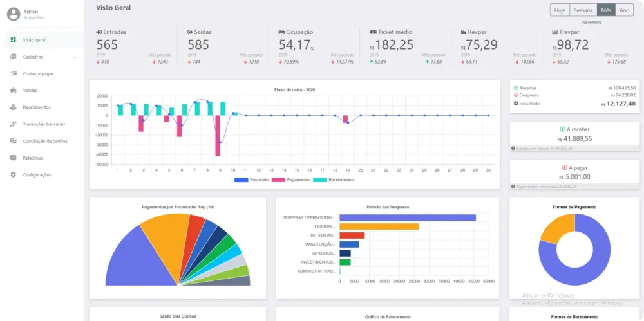The height and width of the screenshot is (321, 644).
Task: Click info icon beside Cartões em aberto
Action: (513, 149)
